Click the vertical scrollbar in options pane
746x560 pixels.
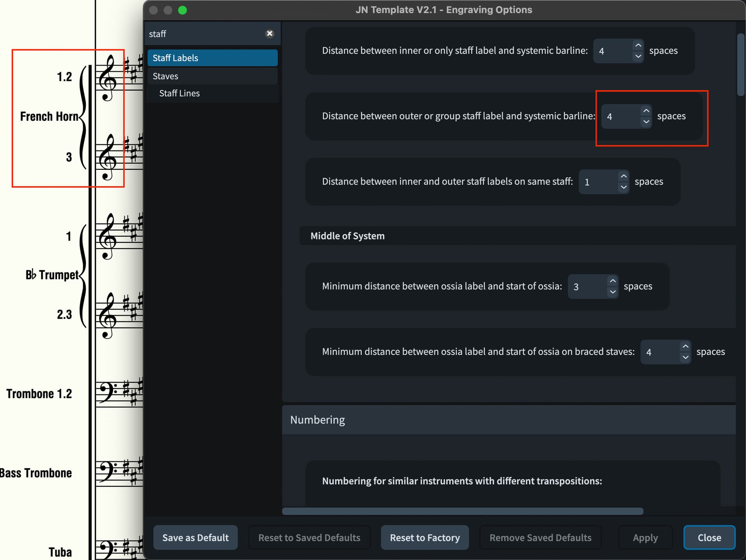click(x=741, y=65)
